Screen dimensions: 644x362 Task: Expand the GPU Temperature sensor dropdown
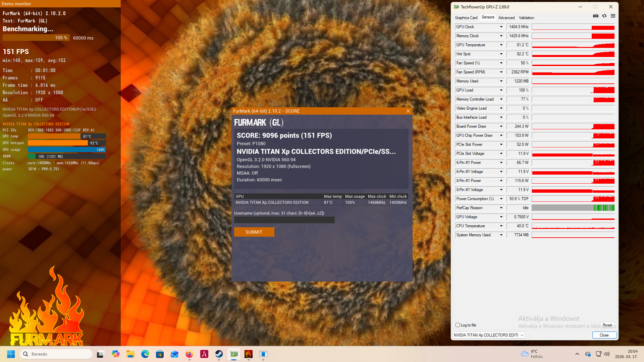point(501,45)
